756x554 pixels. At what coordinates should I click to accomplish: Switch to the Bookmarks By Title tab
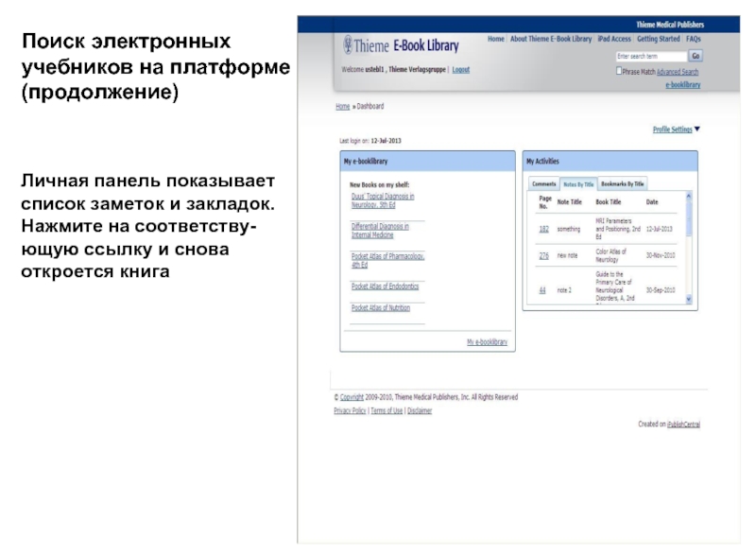pyautogui.click(x=622, y=183)
